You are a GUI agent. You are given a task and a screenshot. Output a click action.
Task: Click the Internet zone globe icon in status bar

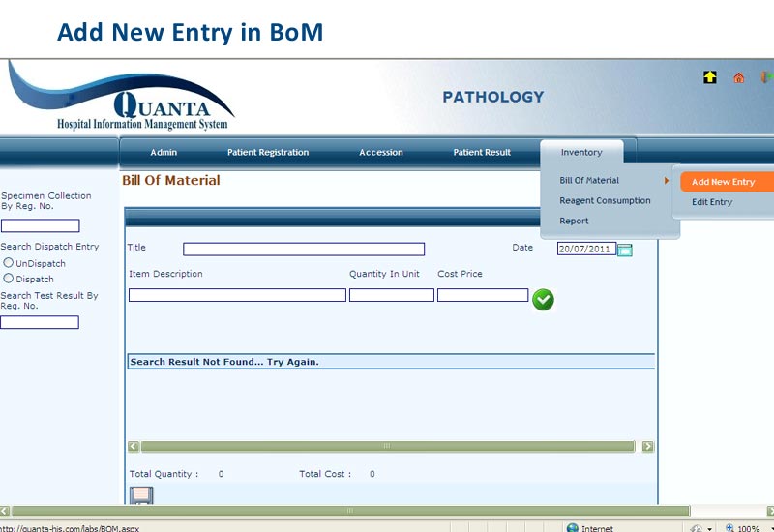coord(572,527)
